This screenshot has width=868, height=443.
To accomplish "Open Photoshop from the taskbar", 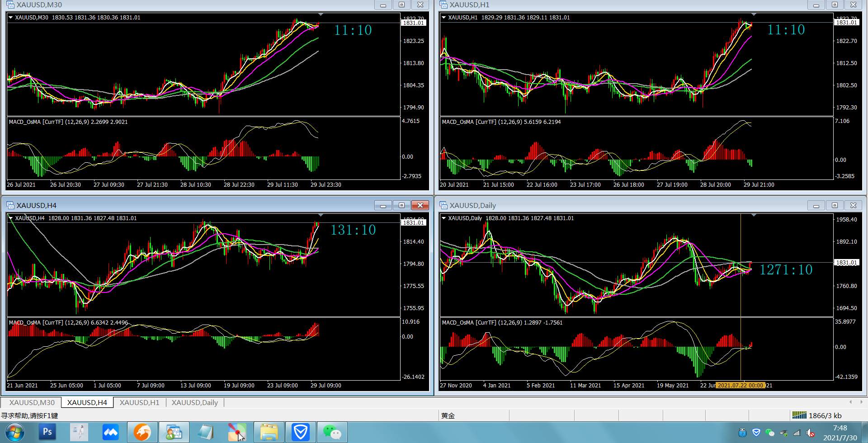I will (x=47, y=432).
